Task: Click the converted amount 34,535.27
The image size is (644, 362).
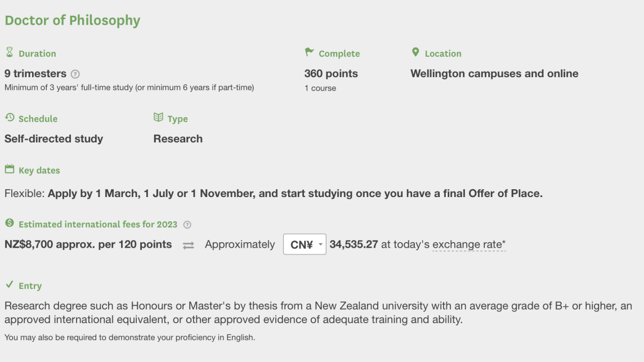Action: point(354,245)
